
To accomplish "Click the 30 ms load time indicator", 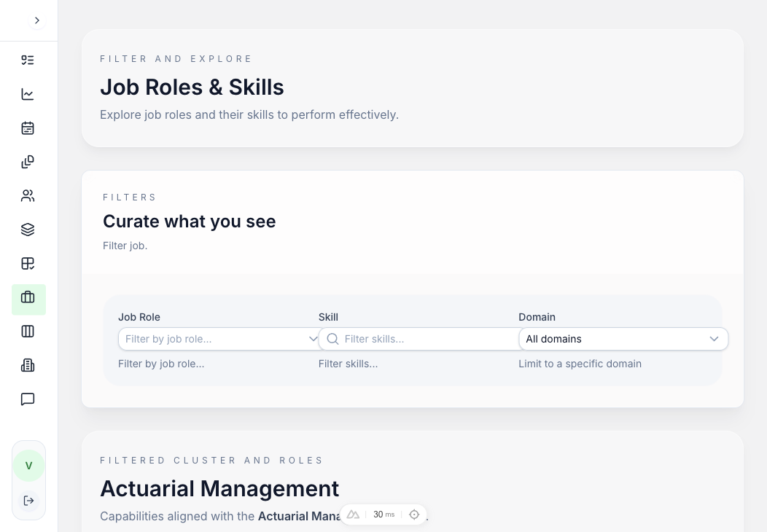I will pyautogui.click(x=383, y=515).
